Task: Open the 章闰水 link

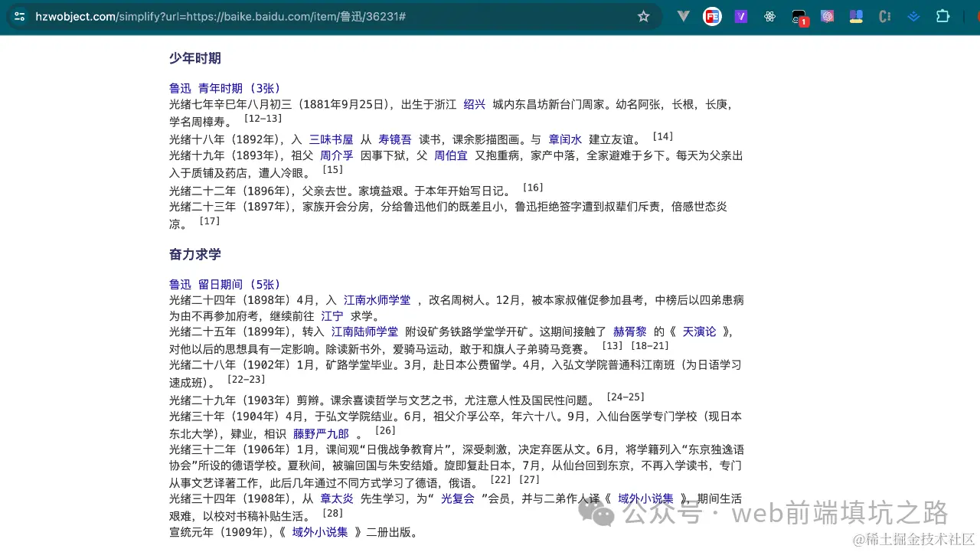Action: [565, 139]
